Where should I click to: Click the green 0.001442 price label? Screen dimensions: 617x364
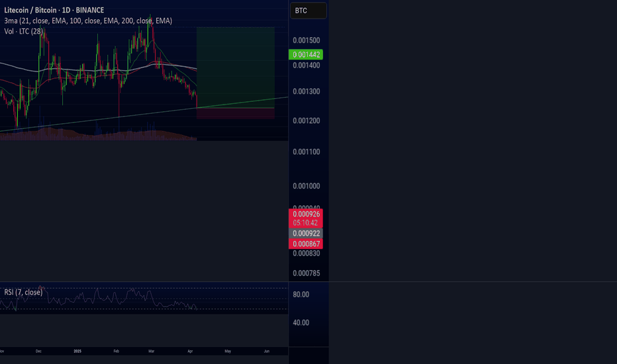pyautogui.click(x=306, y=54)
